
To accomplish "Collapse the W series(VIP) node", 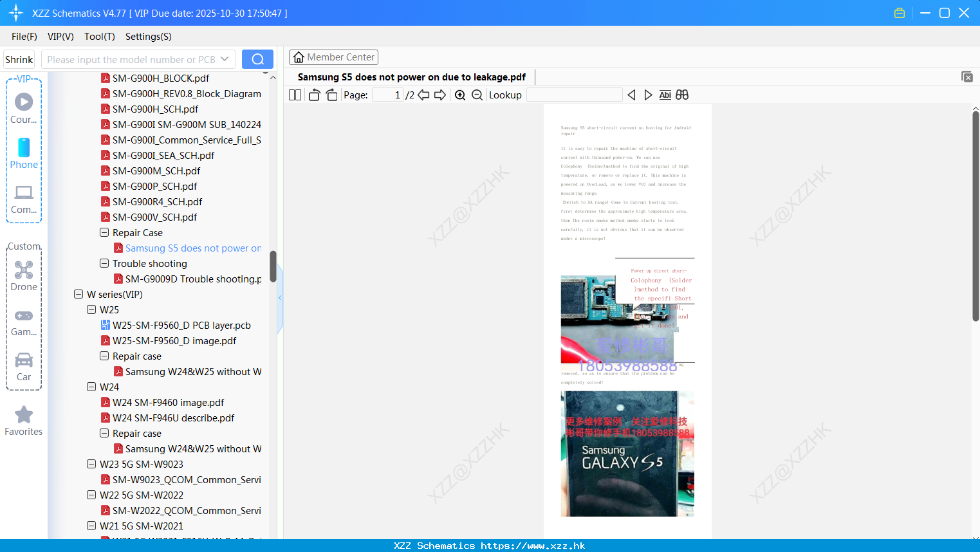I will pos(79,294).
